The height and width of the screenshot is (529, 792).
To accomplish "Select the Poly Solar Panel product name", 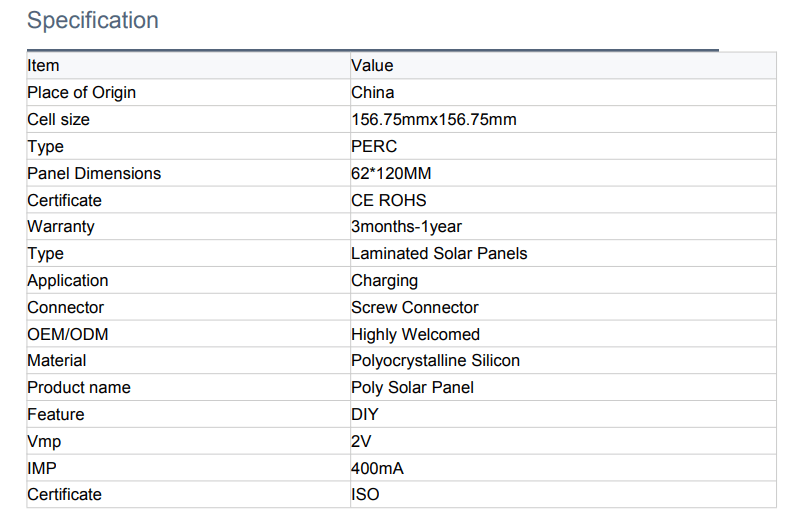I will tap(412, 388).
